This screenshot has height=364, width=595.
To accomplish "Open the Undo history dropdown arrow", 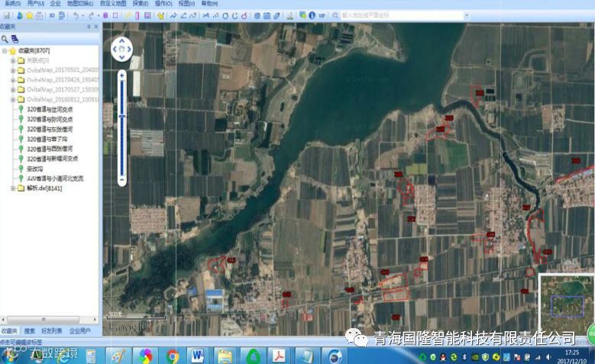I will (x=82, y=15).
